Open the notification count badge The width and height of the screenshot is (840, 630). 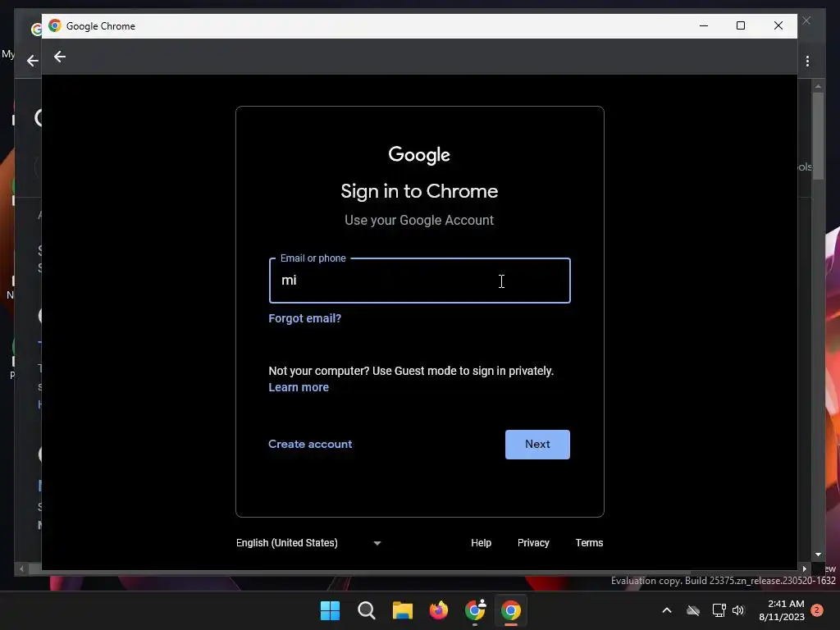click(817, 610)
